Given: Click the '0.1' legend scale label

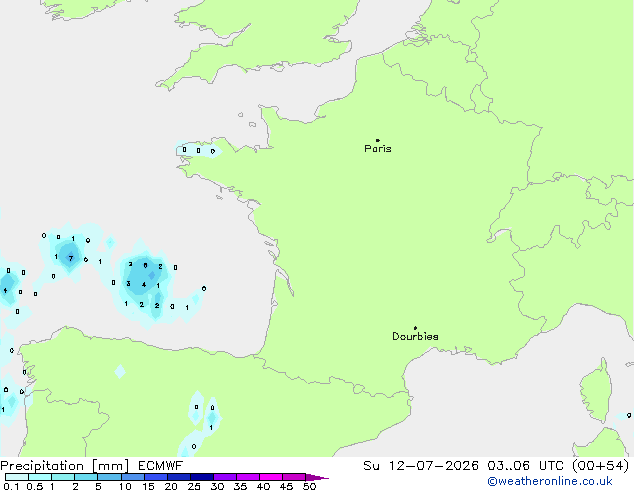Looking at the screenshot, I should point(11,486).
